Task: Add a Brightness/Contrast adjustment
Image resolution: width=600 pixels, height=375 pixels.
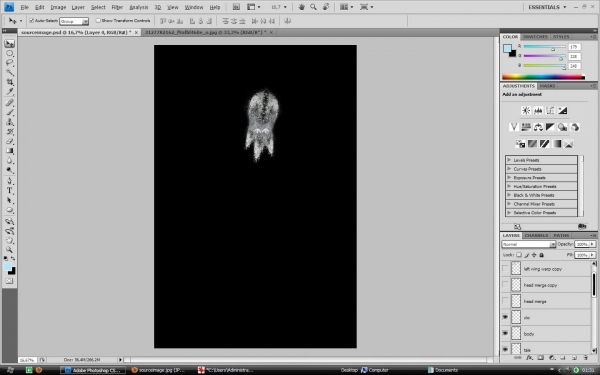Action: click(x=526, y=111)
